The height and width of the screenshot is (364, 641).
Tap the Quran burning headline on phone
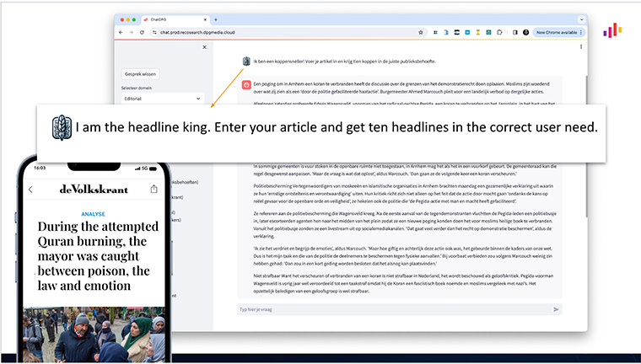coord(98,256)
